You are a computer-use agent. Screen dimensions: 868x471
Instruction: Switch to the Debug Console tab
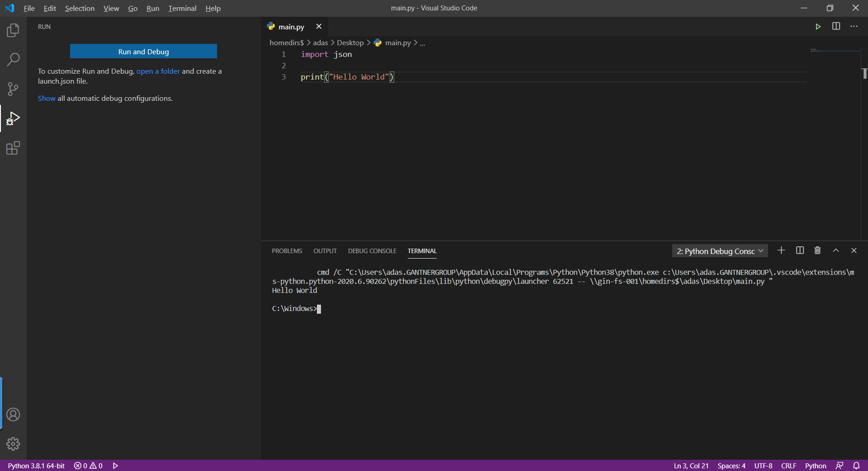372,251
